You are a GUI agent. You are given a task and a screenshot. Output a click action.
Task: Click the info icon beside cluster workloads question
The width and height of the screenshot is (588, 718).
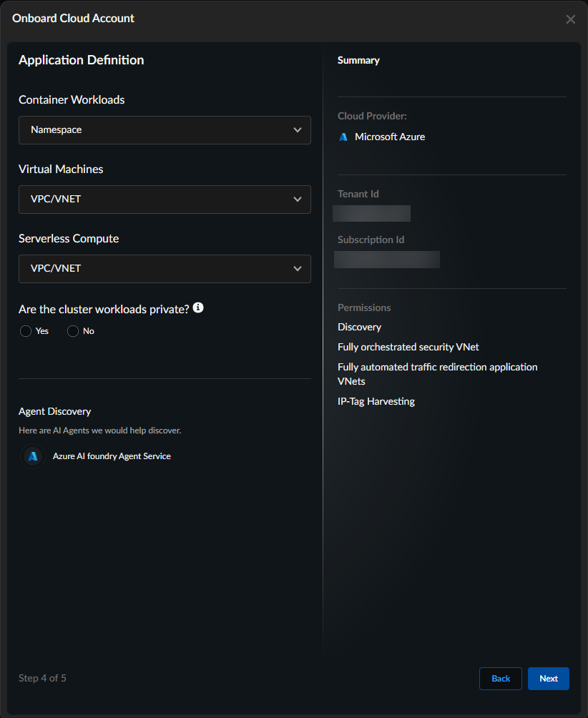pos(198,308)
